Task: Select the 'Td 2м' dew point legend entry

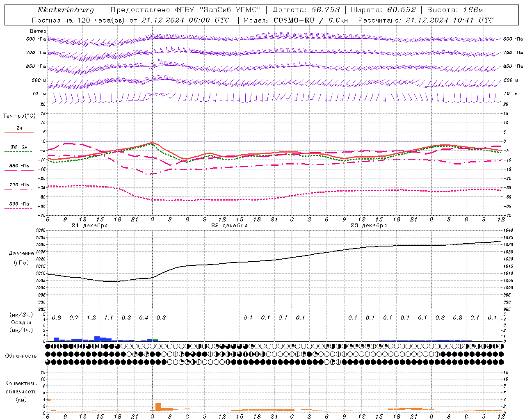Action: (19, 147)
